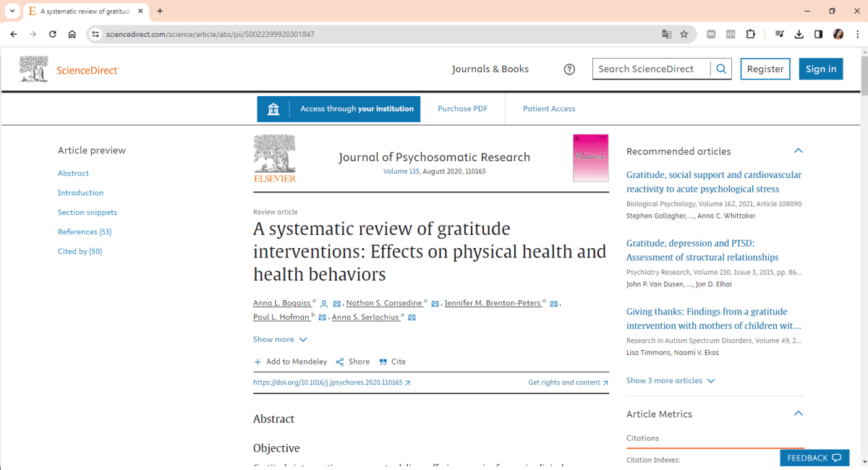Jump to Cited by (50)
The image size is (868, 470).
point(80,252)
